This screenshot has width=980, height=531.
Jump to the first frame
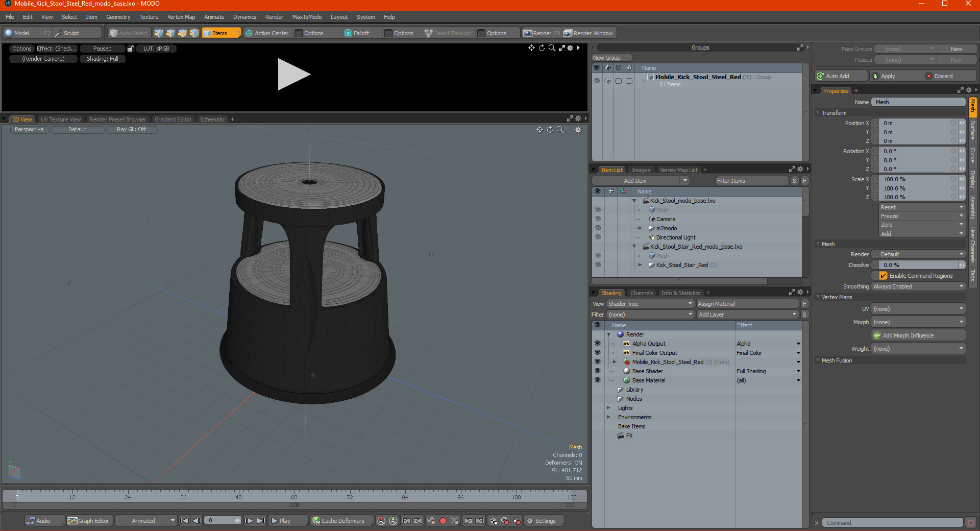click(x=185, y=521)
